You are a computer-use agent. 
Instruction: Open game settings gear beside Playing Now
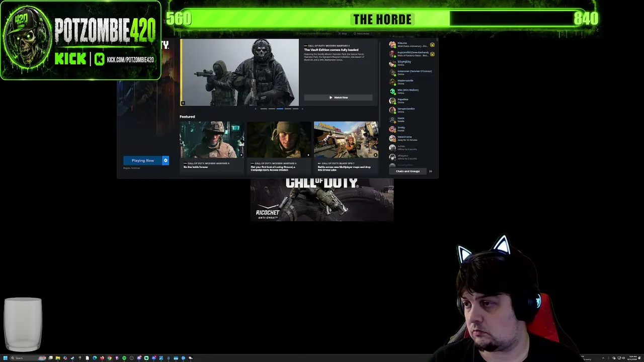tap(166, 160)
